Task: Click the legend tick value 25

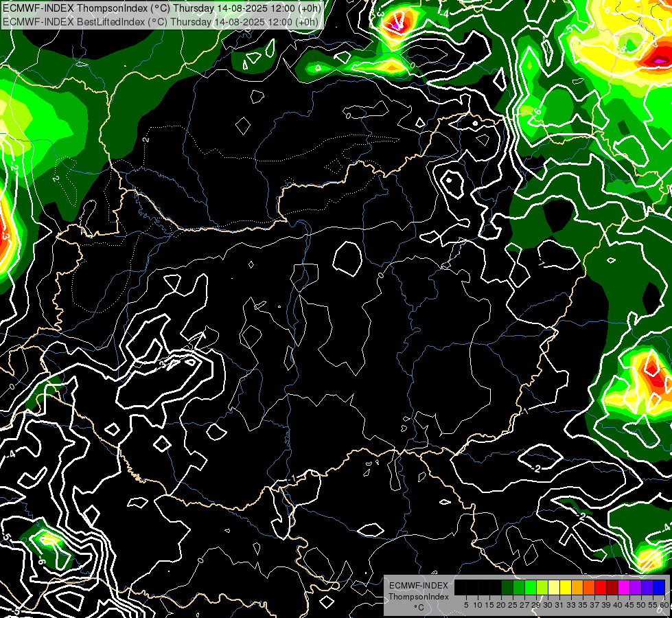Action: [513, 605]
